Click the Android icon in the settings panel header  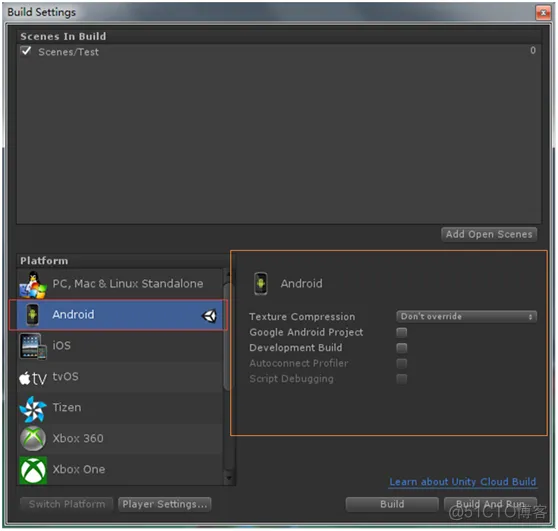(260, 283)
